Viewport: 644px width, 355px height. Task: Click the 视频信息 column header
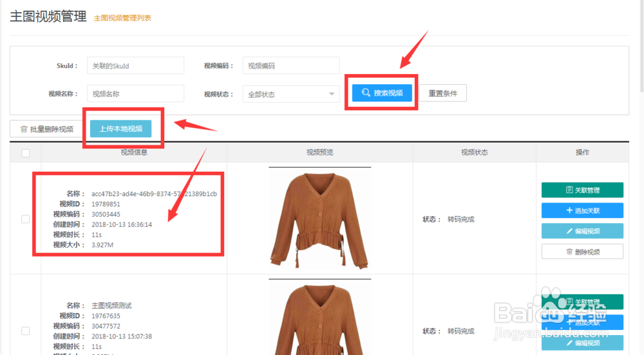coord(134,152)
